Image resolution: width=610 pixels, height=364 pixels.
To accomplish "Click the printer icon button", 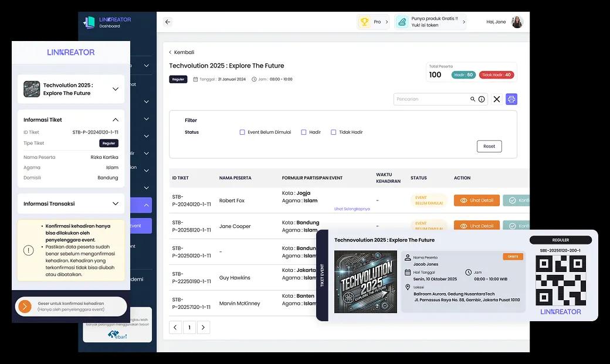I will (x=511, y=99).
